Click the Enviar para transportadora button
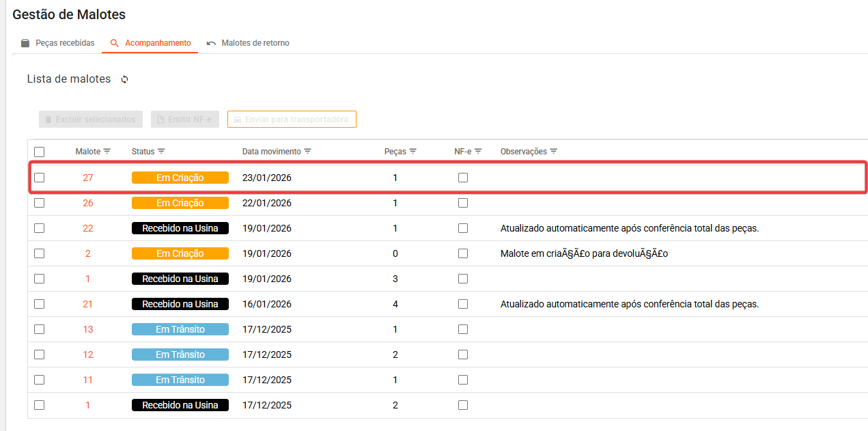This screenshot has height=431, width=868. pos(292,120)
